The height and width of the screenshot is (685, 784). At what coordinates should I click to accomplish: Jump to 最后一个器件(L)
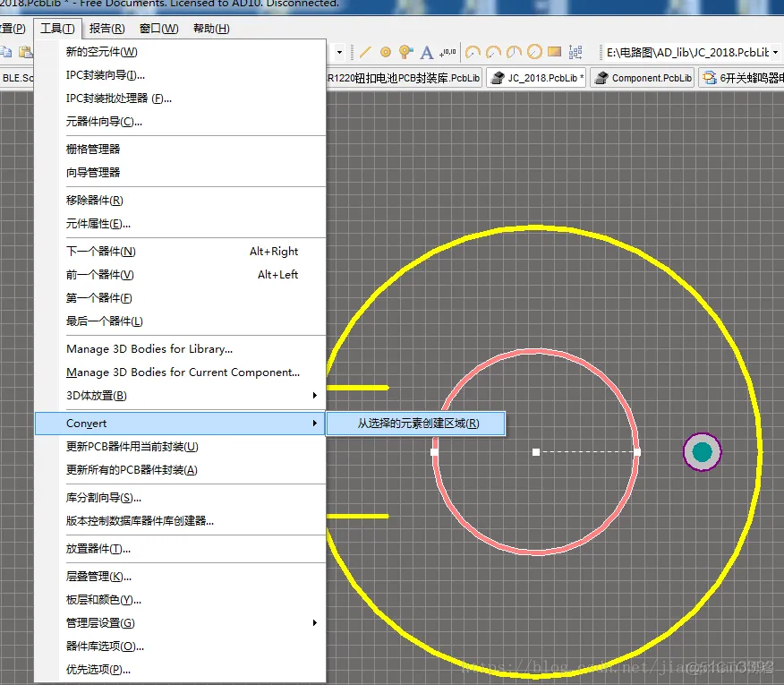(180, 321)
